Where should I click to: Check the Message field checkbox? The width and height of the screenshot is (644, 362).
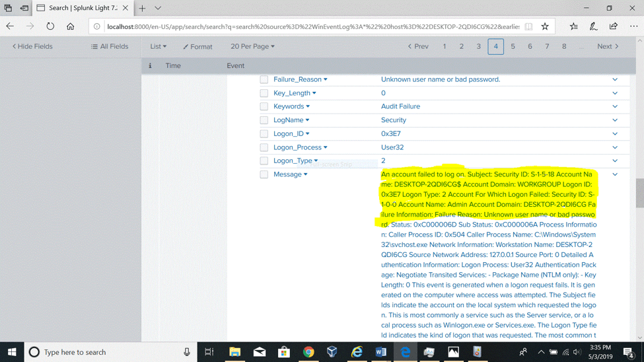264,174
